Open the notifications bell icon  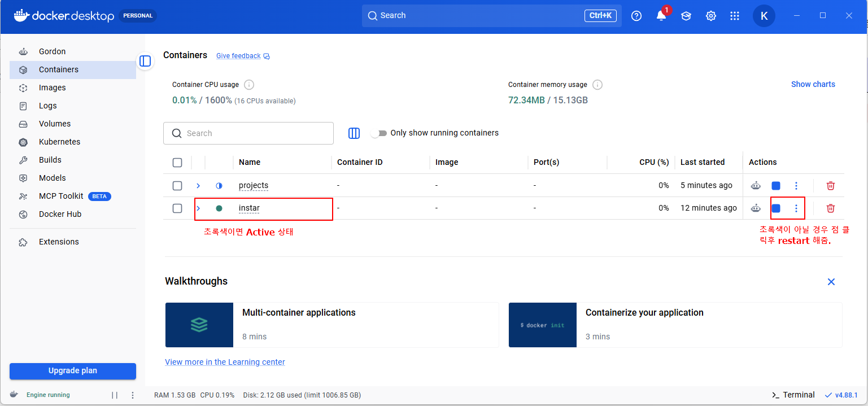pos(661,16)
